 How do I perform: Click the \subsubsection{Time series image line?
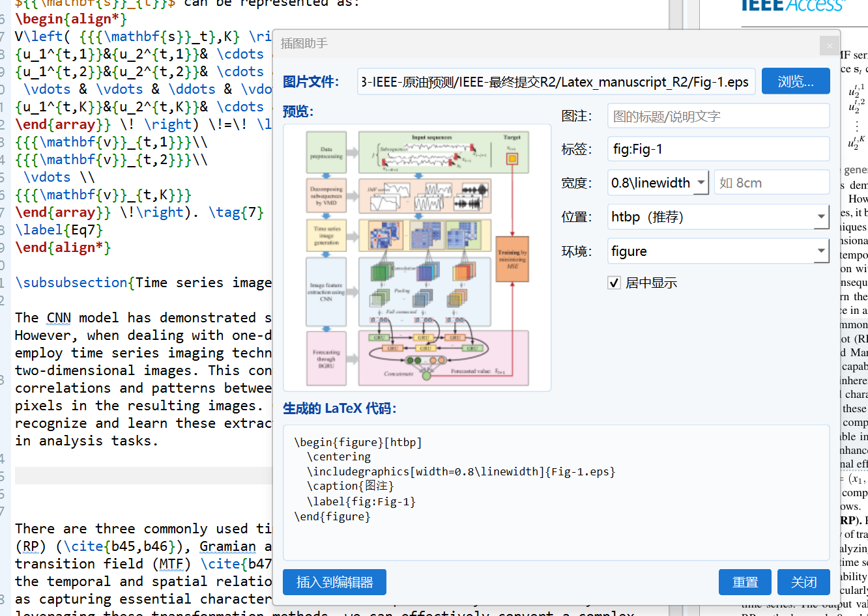(143, 283)
